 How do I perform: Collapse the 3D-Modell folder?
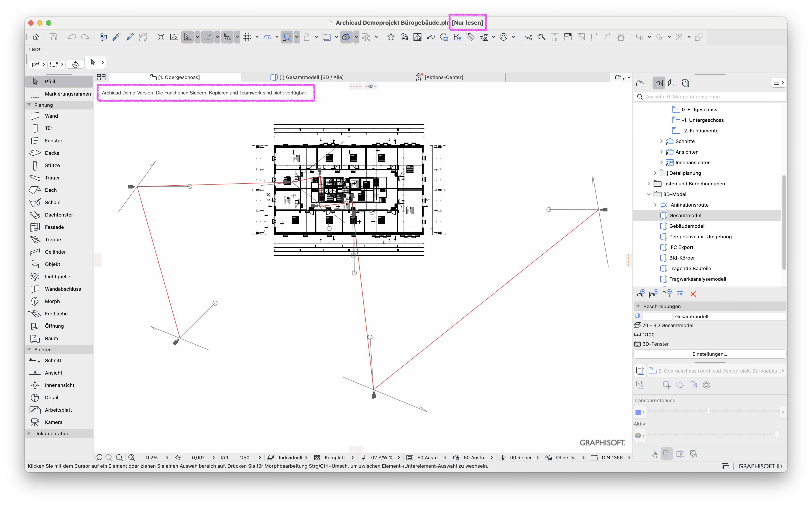(x=649, y=194)
